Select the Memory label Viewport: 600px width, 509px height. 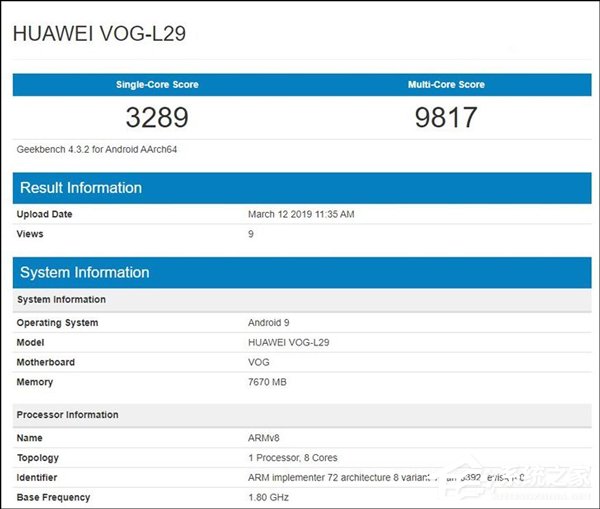point(35,382)
